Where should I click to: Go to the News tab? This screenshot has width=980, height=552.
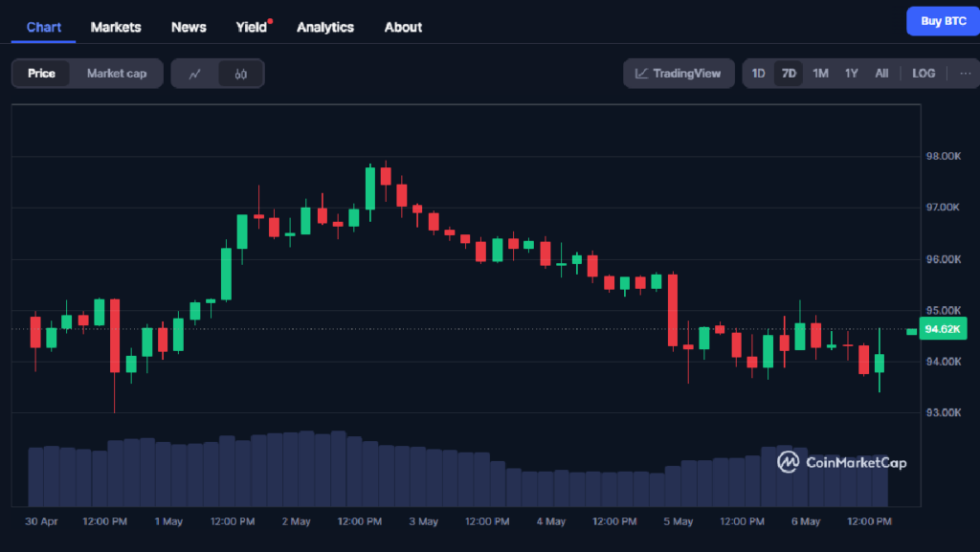tap(189, 28)
